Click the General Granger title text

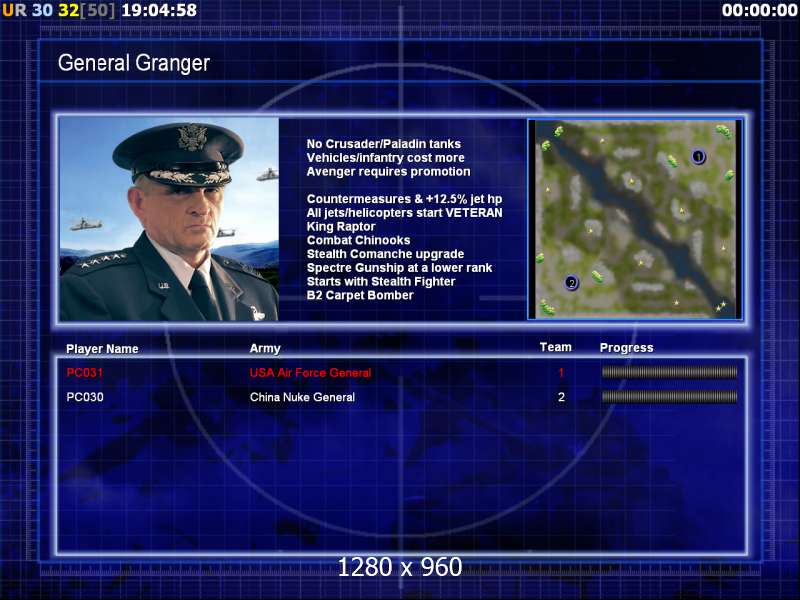pyautogui.click(x=134, y=63)
